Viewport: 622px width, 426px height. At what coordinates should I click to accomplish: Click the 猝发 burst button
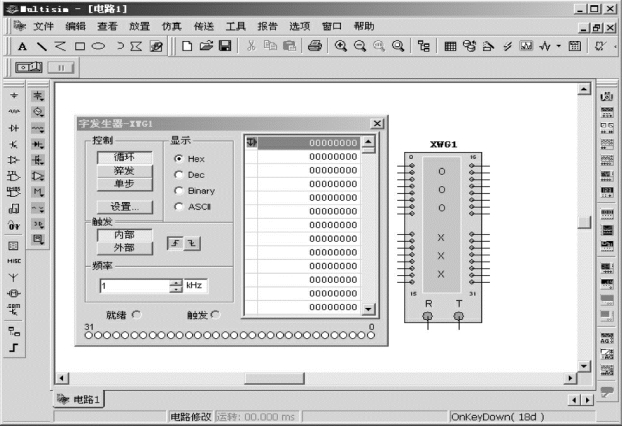click(x=125, y=171)
